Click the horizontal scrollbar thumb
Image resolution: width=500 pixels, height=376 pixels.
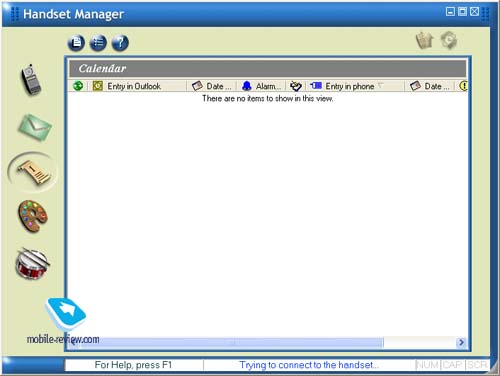[x=230, y=342]
